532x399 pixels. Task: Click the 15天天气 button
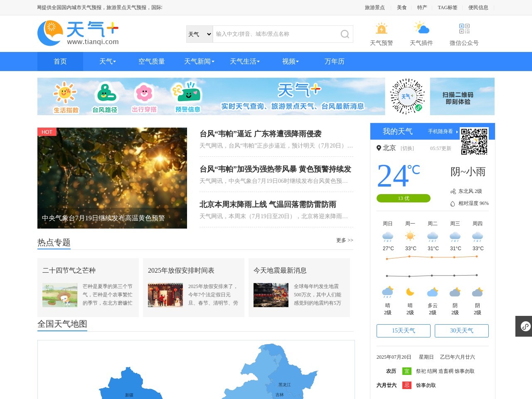pos(403,331)
